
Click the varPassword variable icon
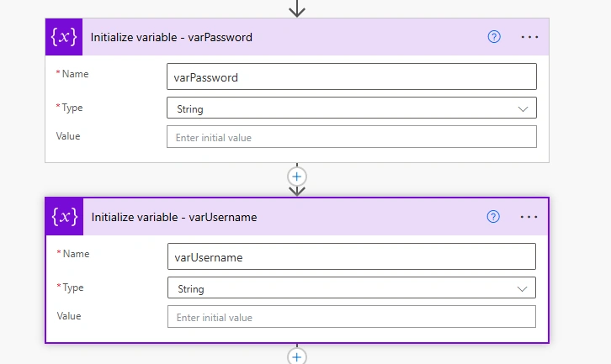click(x=64, y=37)
